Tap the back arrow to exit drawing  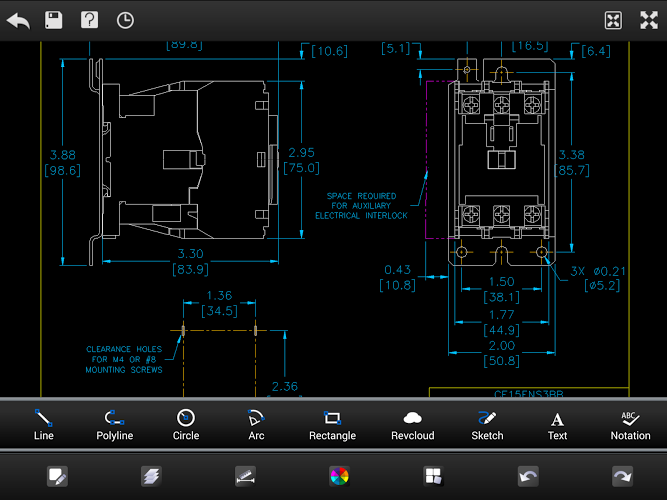point(18,20)
